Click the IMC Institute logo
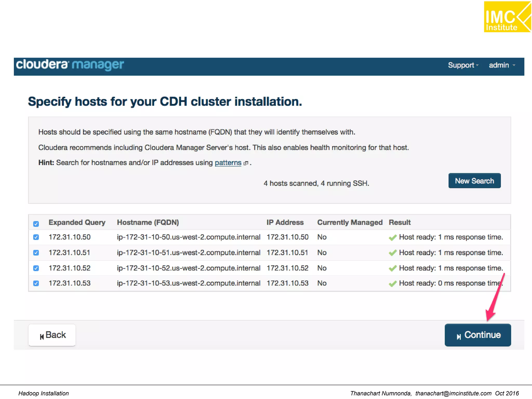Viewport: 532px width, 399px height. coord(507,17)
